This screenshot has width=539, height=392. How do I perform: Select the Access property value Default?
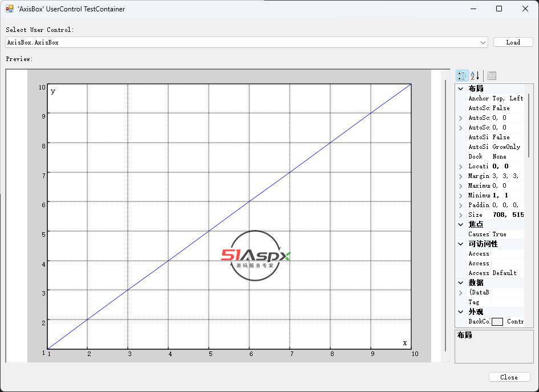click(x=504, y=273)
